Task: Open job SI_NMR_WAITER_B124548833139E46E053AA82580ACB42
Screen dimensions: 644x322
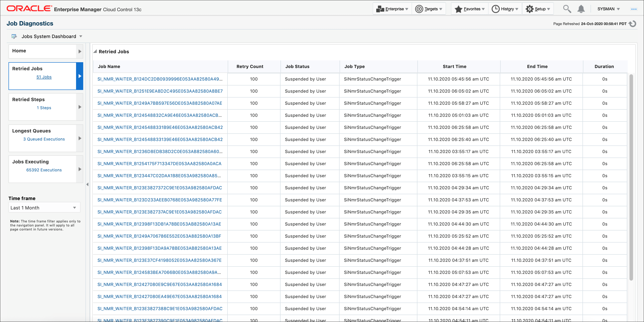Action: pyautogui.click(x=160, y=139)
